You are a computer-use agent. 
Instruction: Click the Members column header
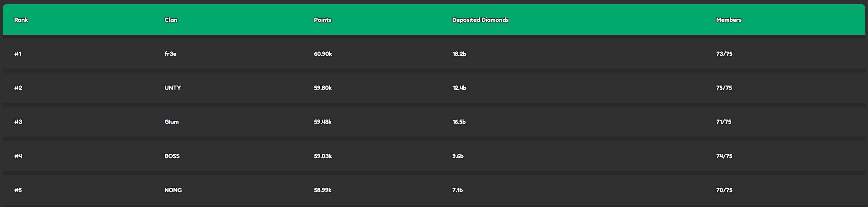[728, 20]
